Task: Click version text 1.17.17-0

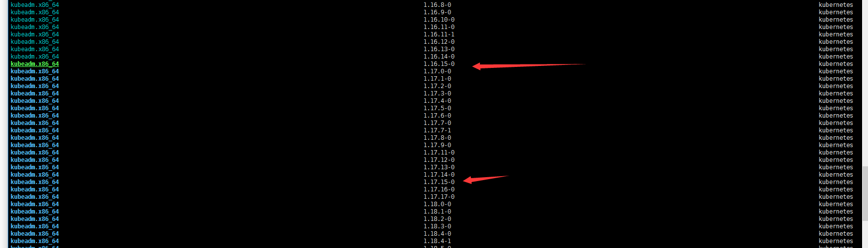Action: tap(439, 197)
